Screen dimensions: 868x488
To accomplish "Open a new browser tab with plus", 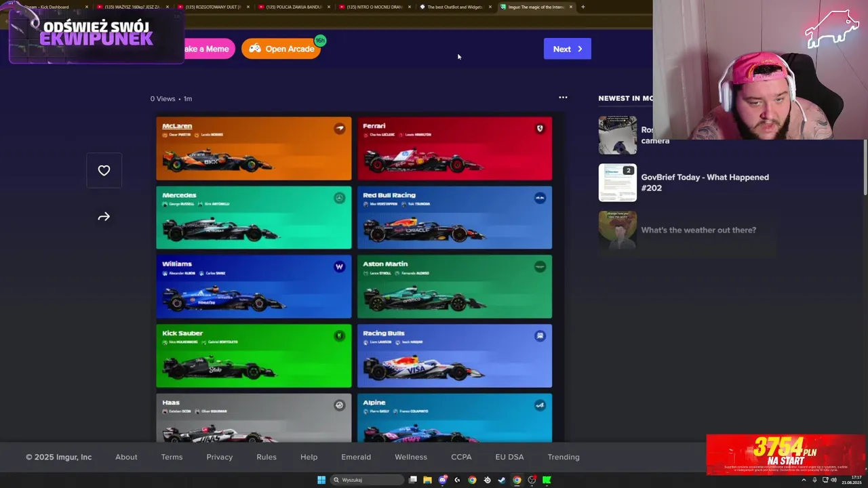I will coord(583,7).
